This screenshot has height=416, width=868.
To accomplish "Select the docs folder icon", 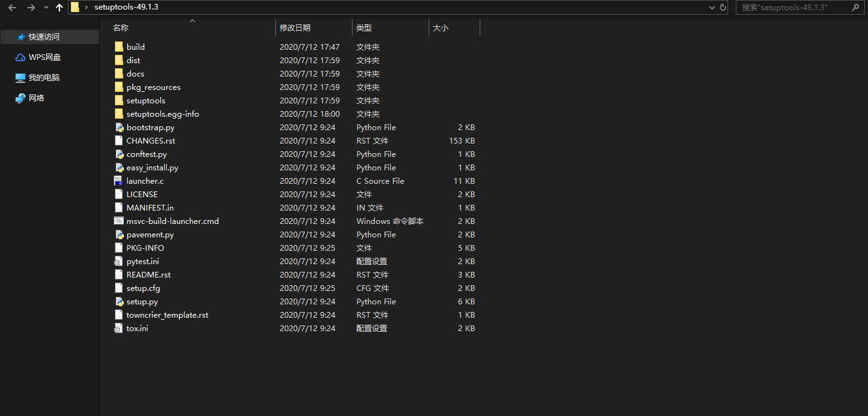I will click(x=119, y=73).
